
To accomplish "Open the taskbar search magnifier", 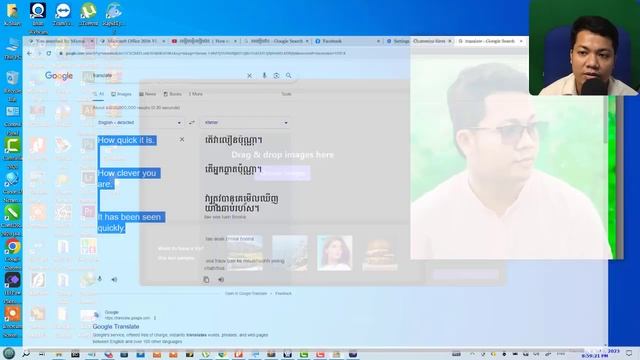I will pyautogui.click(x=26, y=354).
